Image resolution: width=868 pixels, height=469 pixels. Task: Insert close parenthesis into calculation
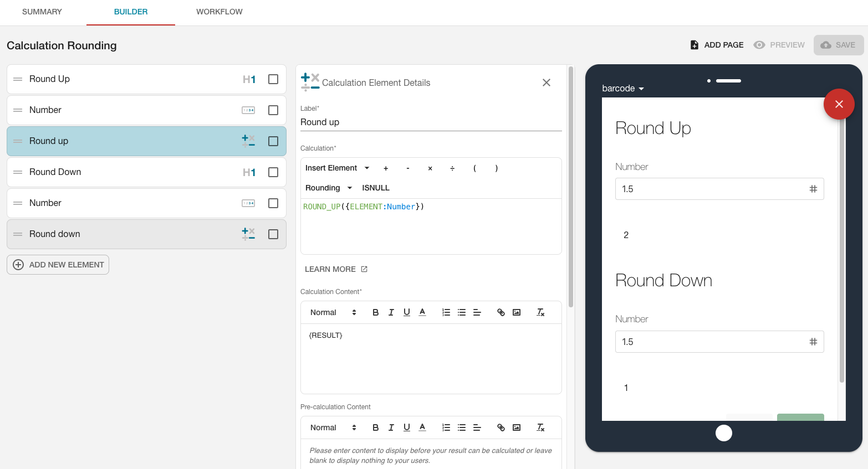pyautogui.click(x=497, y=168)
